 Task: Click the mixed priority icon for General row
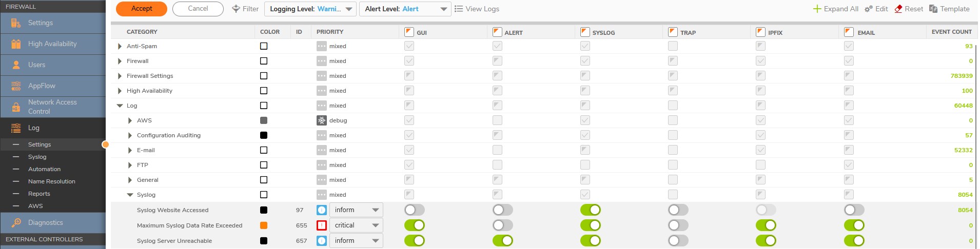click(x=322, y=180)
